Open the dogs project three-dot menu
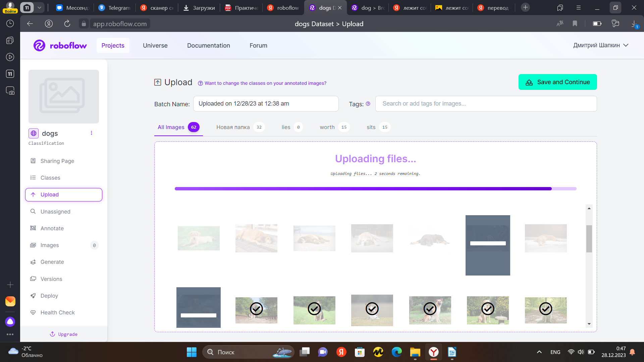The width and height of the screenshot is (644, 362). [91, 133]
